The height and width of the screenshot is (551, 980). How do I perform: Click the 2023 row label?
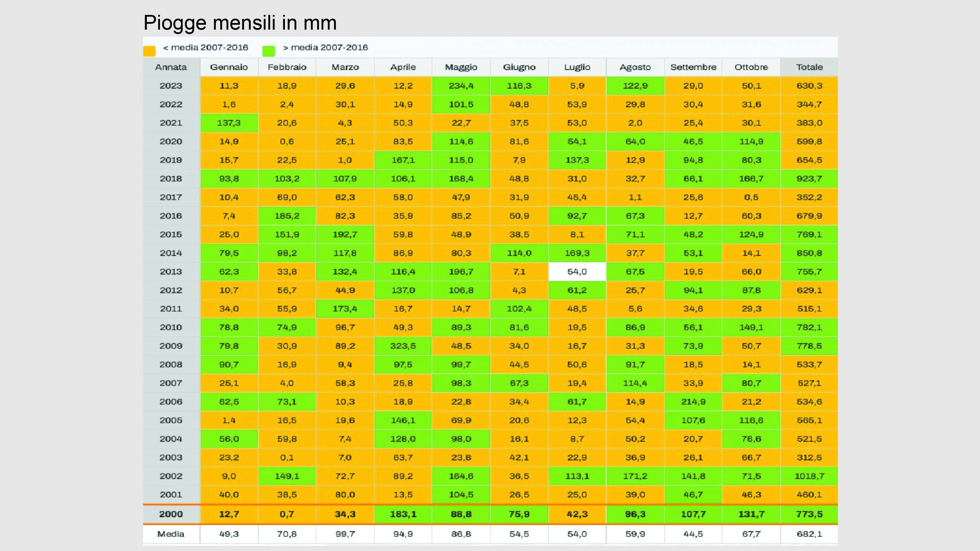click(171, 86)
